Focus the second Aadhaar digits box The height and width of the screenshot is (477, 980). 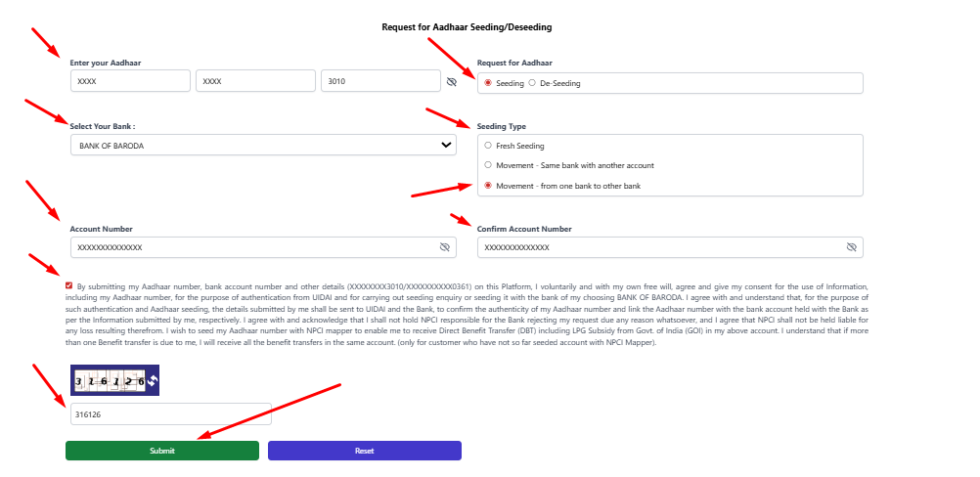tap(255, 82)
